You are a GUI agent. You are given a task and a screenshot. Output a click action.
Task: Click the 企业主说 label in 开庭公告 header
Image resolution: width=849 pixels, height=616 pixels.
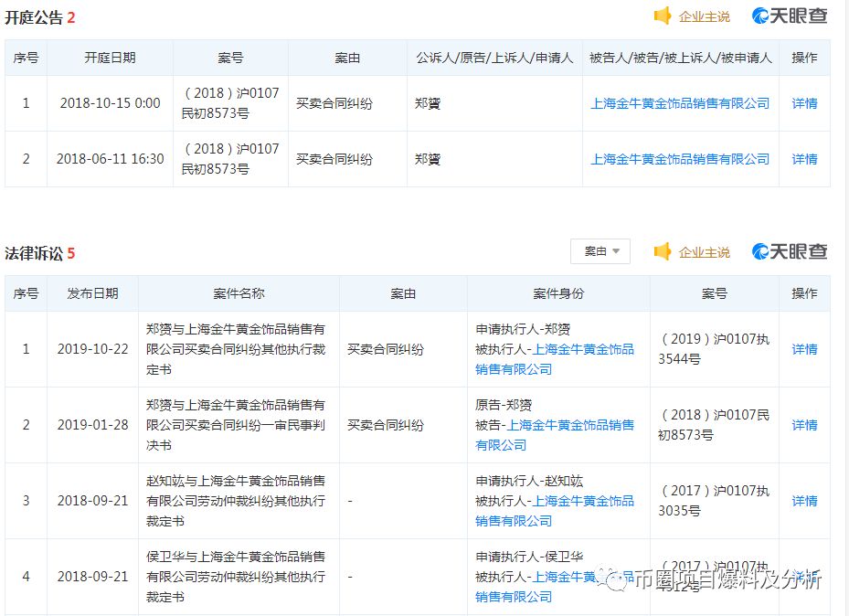click(x=704, y=16)
